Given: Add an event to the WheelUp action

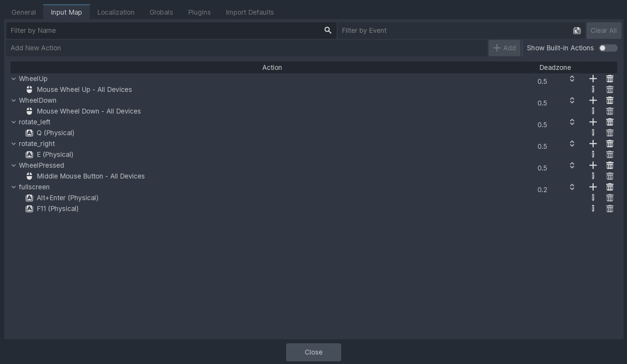Looking at the screenshot, I should (593, 79).
